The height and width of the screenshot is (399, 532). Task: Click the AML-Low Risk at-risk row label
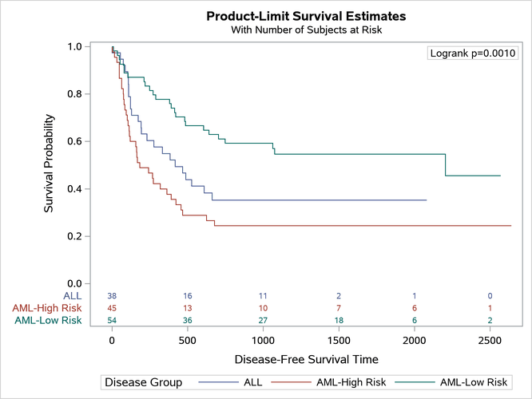48,321
